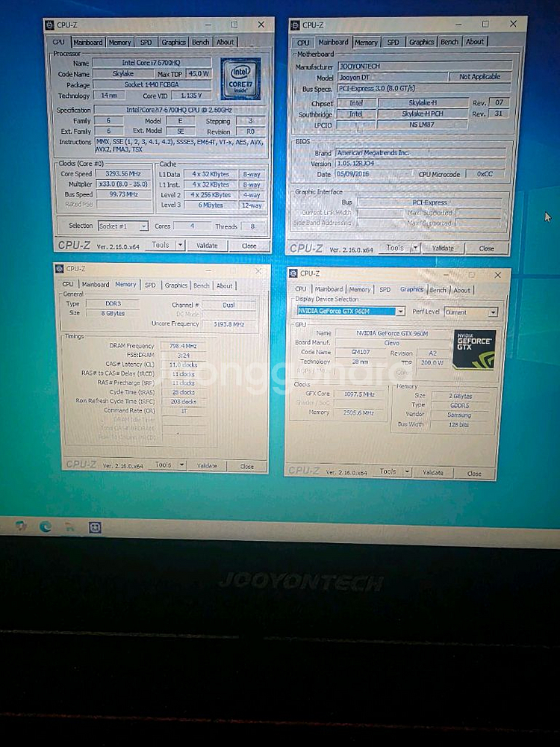This screenshot has width=560, height=747.
Task: Click Tools button in Mainboard window
Action: [x=395, y=248]
